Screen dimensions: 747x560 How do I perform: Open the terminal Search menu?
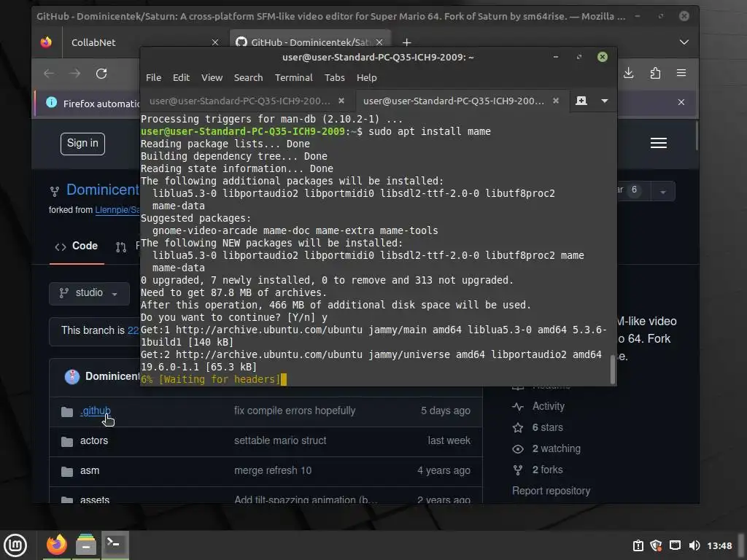tap(248, 77)
